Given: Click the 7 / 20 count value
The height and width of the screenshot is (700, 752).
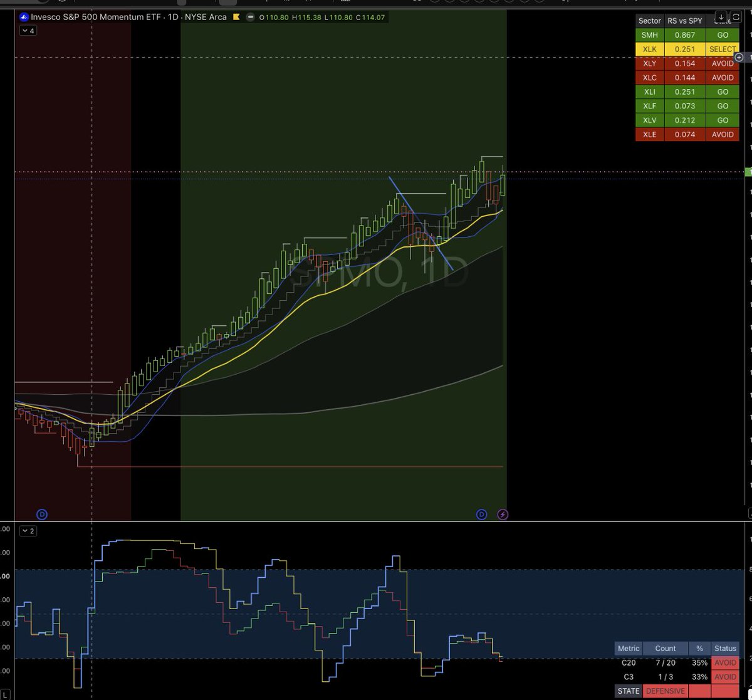Looking at the screenshot, I should (x=666, y=662).
